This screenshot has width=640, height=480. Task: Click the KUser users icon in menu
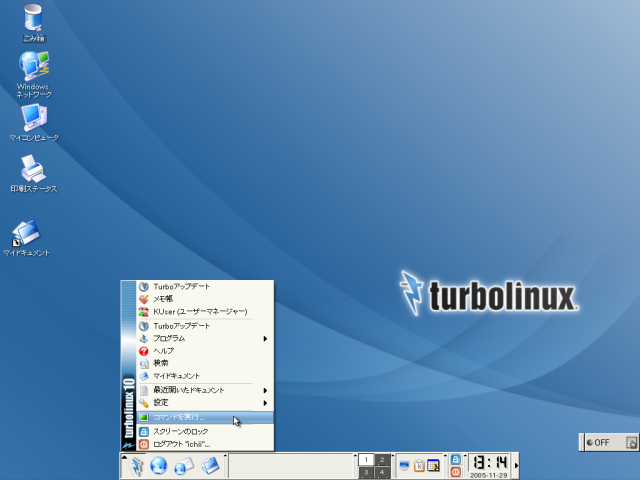[144, 312]
